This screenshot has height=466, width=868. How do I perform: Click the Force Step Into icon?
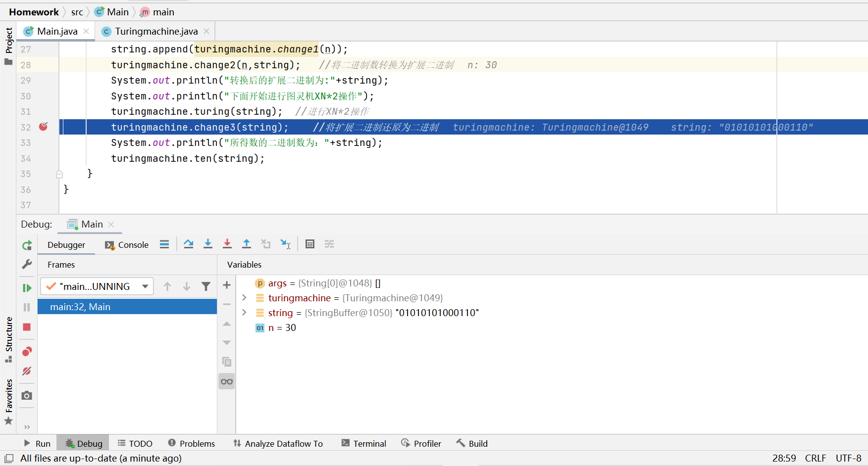click(x=227, y=244)
